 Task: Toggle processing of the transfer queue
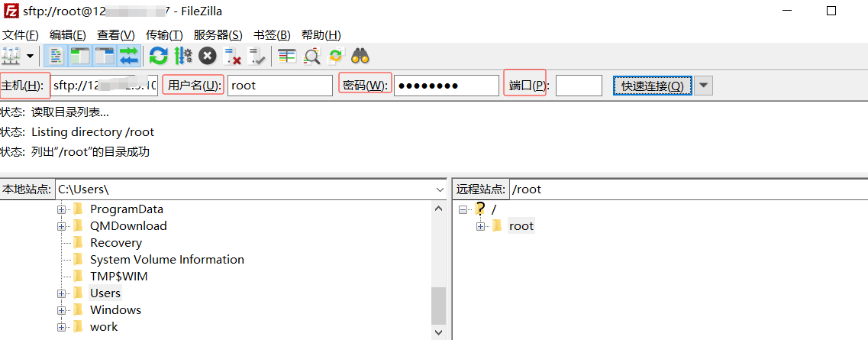click(183, 55)
